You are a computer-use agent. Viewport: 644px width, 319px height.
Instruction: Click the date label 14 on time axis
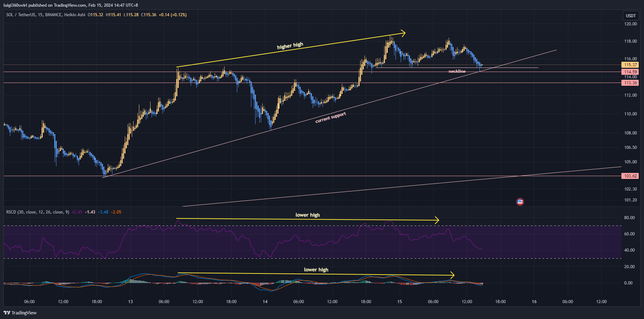tap(265, 302)
